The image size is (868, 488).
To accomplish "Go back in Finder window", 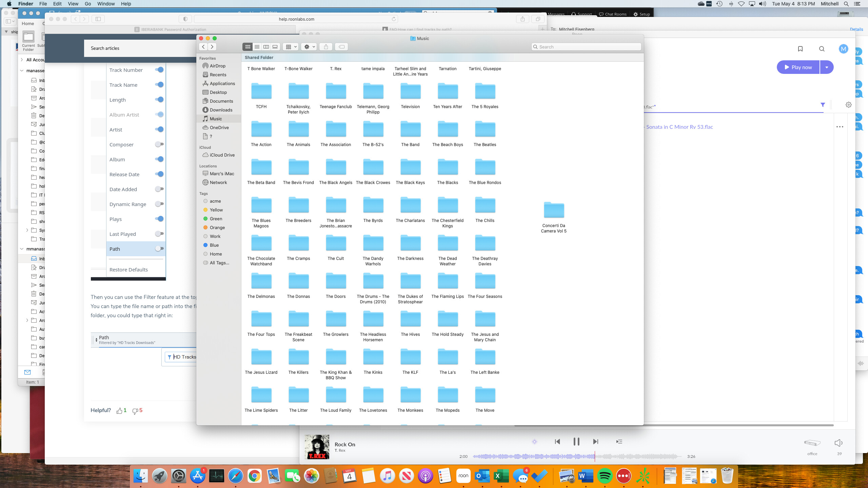I will (x=203, y=47).
